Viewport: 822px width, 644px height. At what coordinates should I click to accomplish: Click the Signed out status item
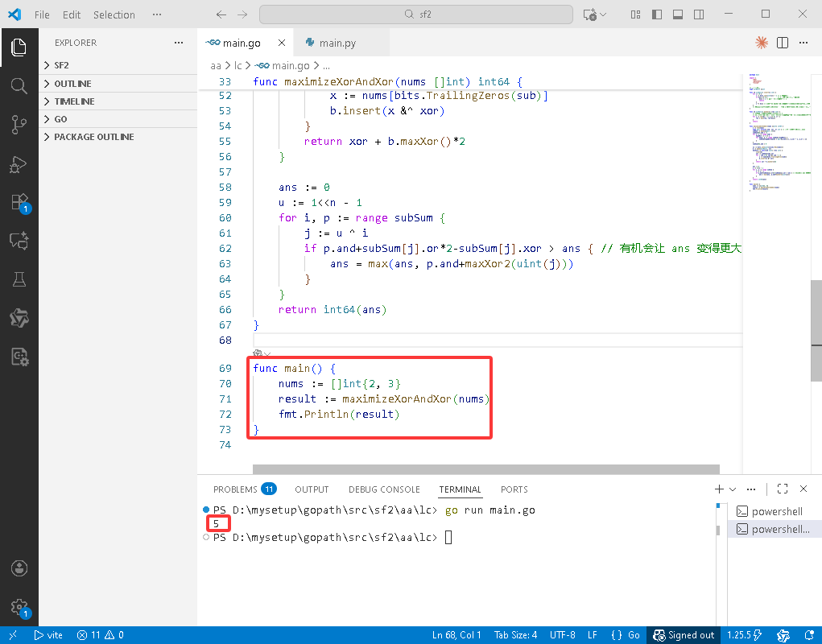(x=683, y=635)
